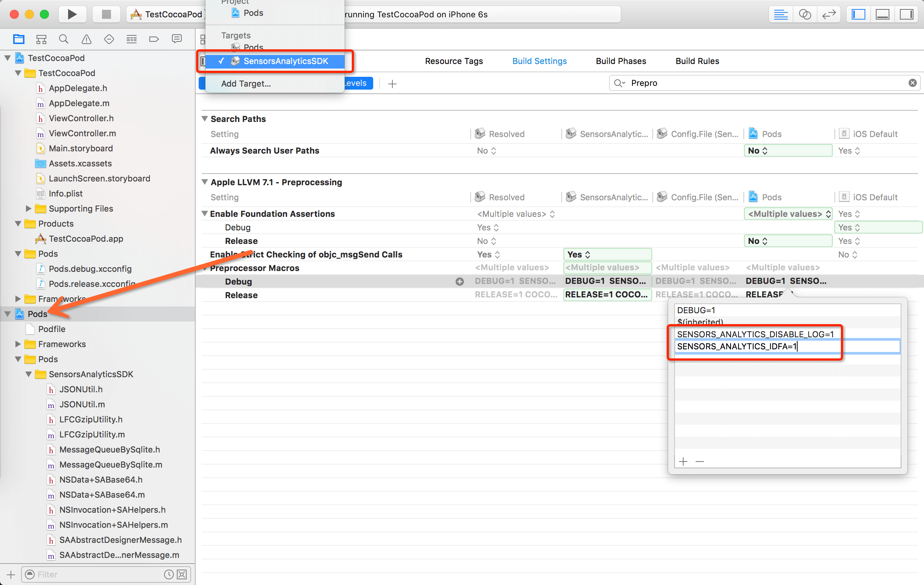Collapse Enable Foundation Assertions setting
Screen dimensions: 924x585
pos(205,213)
